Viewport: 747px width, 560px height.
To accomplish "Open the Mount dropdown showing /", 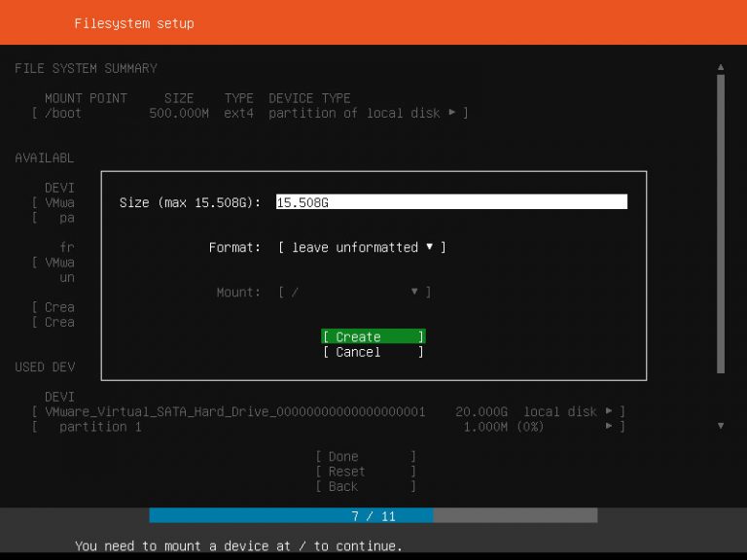I will pyautogui.click(x=354, y=292).
